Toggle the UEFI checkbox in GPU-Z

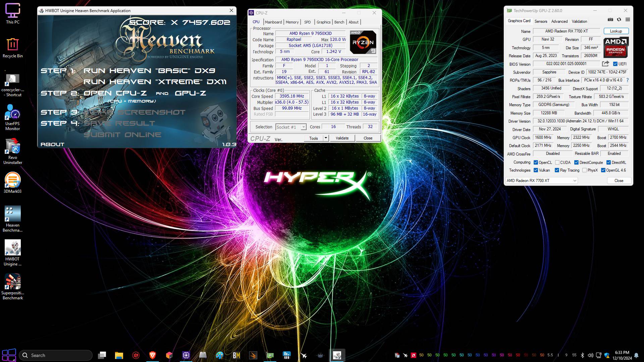tap(615, 64)
